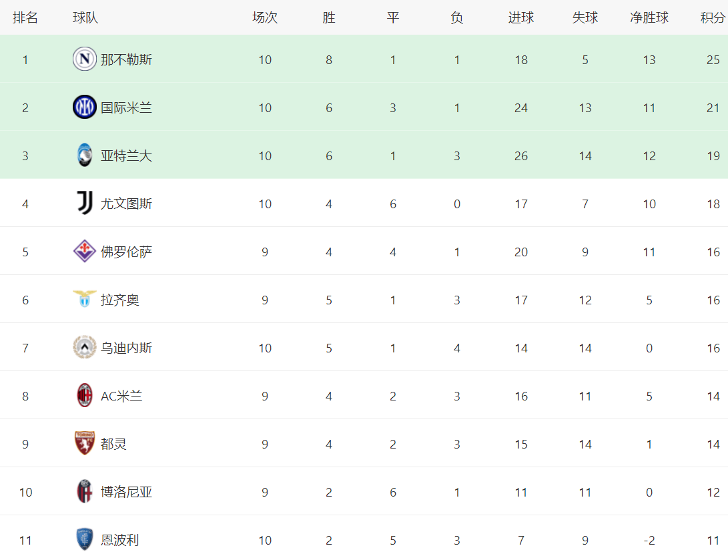This screenshot has width=728, height=560.
Task: Click the Fiorentina purple diamond crest
Action: tap(85, 251)
